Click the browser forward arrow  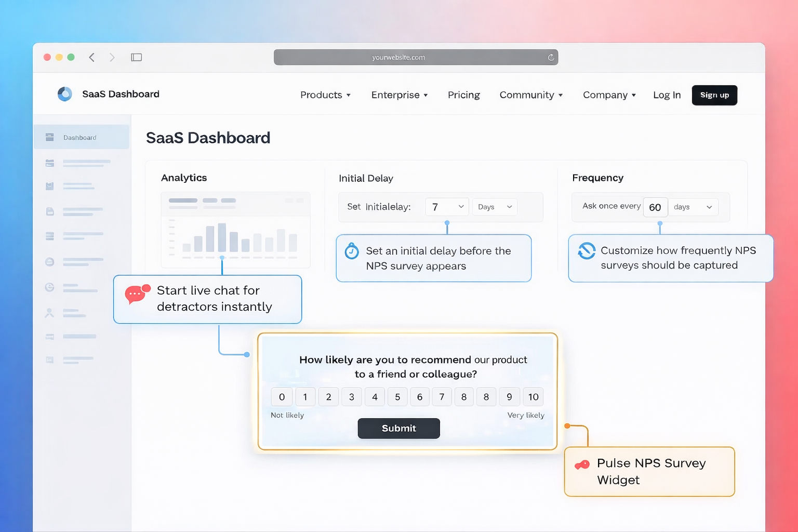click(112, 57)
